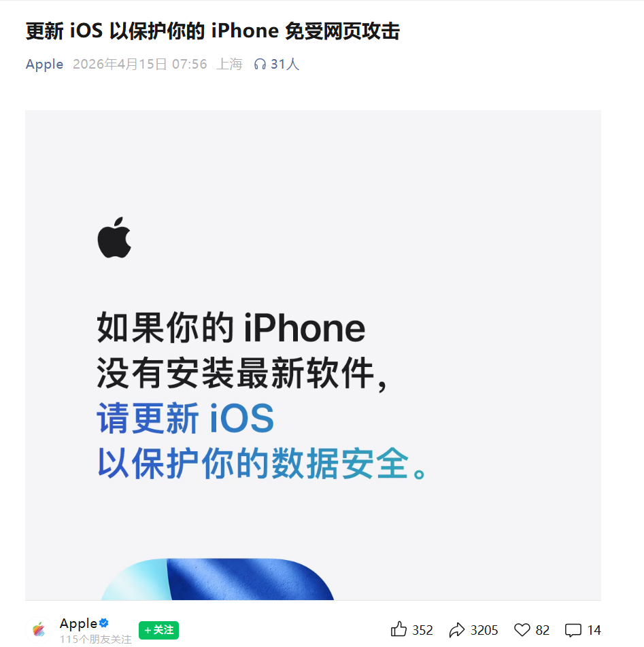Click the green 关注 follow button
Viewport: 644px width, 647px height.
point(159,630)
